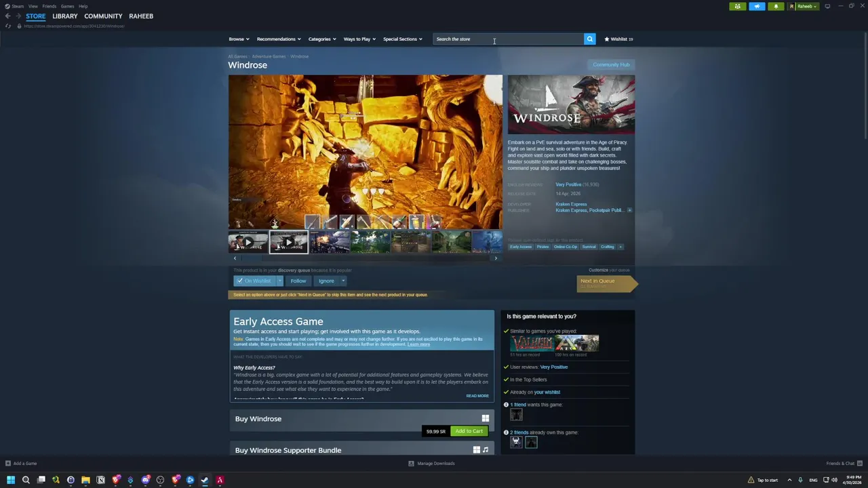Viewport: 868px width, 488px height.
Task: Click the plus button next to publisher
Action: coord(629,210)
